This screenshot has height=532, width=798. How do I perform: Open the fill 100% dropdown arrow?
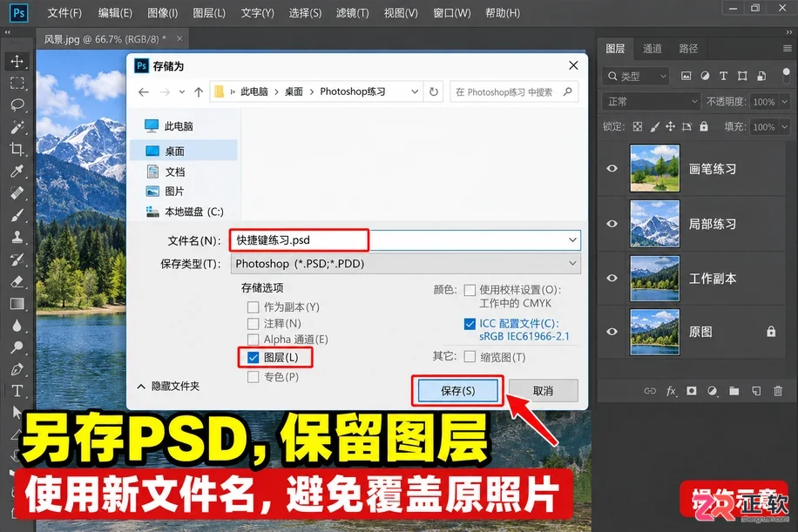coord(784,126)
